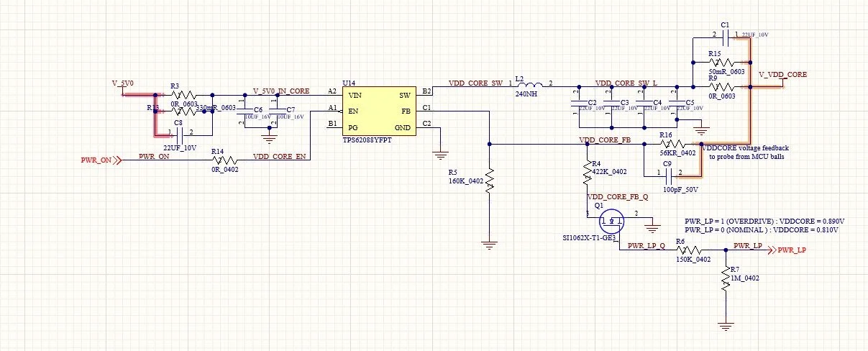This screenshot has width=868, height=351.
Task: Click the VDD_CORE_EN net label
Action: 280,156
